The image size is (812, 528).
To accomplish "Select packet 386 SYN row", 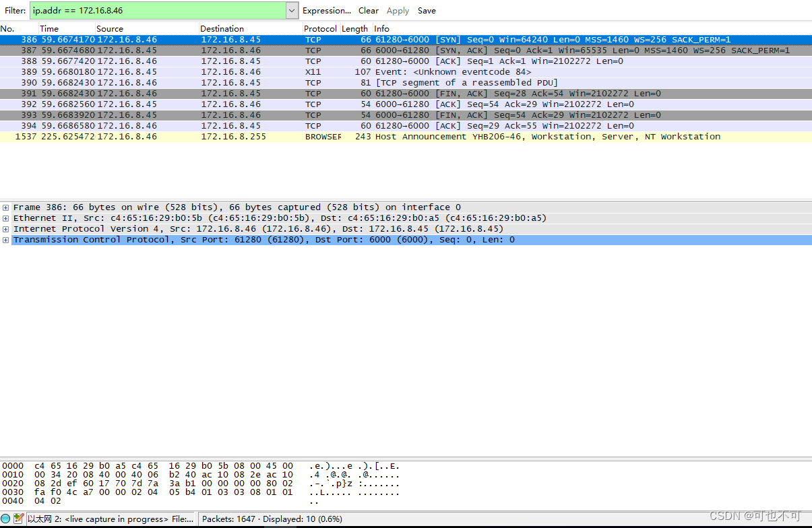I will [406, 40].
